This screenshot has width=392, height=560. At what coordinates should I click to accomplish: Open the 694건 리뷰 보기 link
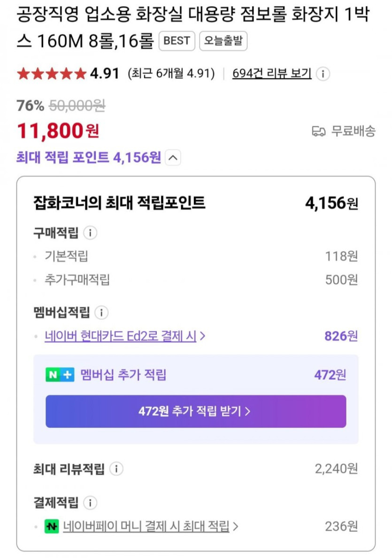pos(272,74)
